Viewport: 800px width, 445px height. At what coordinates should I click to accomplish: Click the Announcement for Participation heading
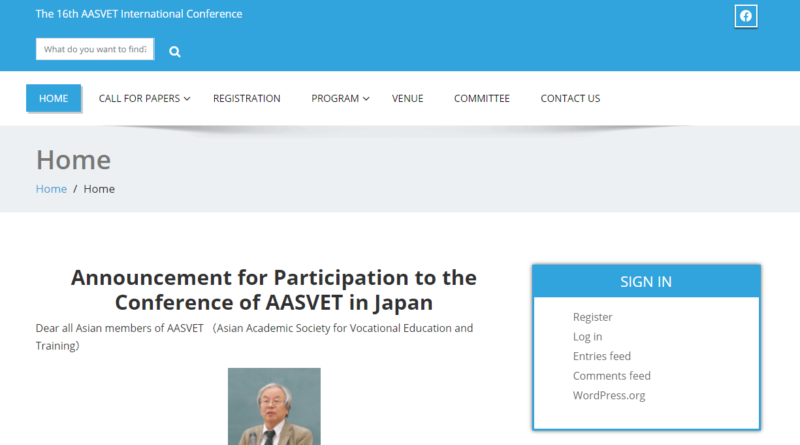click(274, 290)
